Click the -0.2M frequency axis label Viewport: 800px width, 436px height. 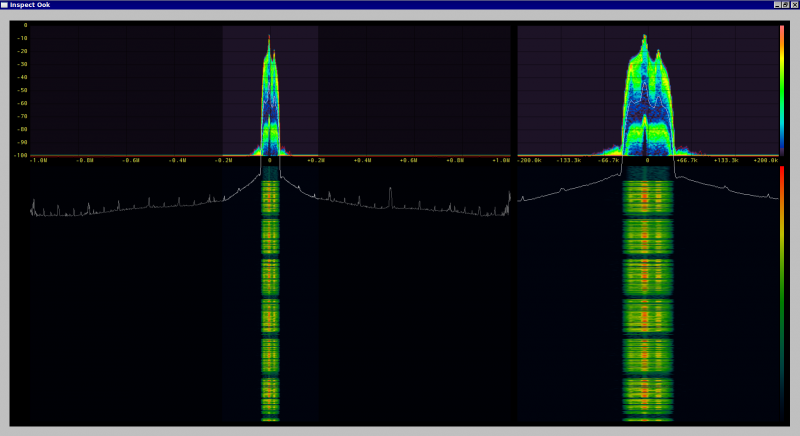click(222, 160)
